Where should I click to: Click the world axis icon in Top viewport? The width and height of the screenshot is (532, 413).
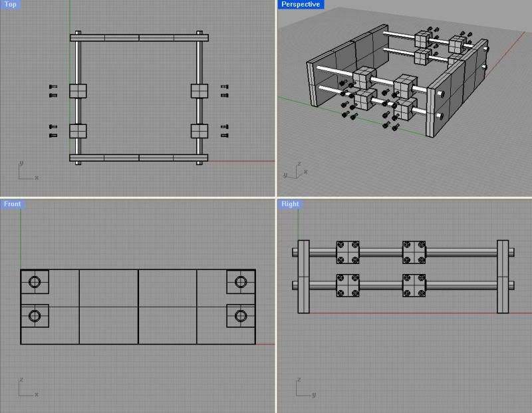pos(25,172)
